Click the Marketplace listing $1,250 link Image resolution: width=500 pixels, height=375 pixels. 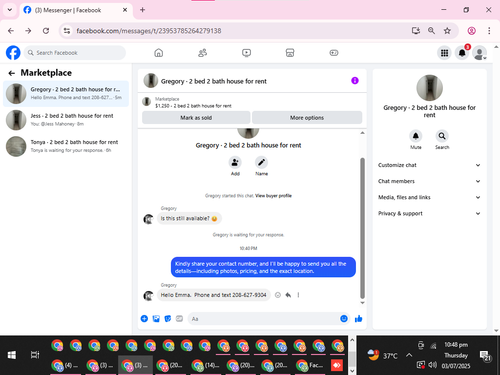[x=193, y=106]
